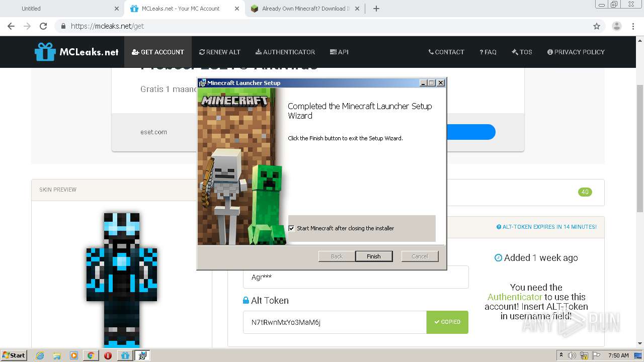644x362 pixels.
Task: Close the Minecraft Launcher Setup window
Action: (441, 83)
